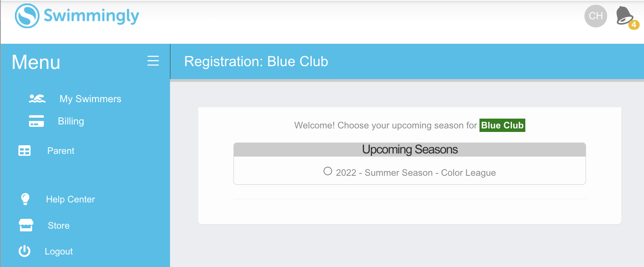Go to Billing in the sidebar
This screenshot has height=267, width=644.
click(x=71, y=121)
